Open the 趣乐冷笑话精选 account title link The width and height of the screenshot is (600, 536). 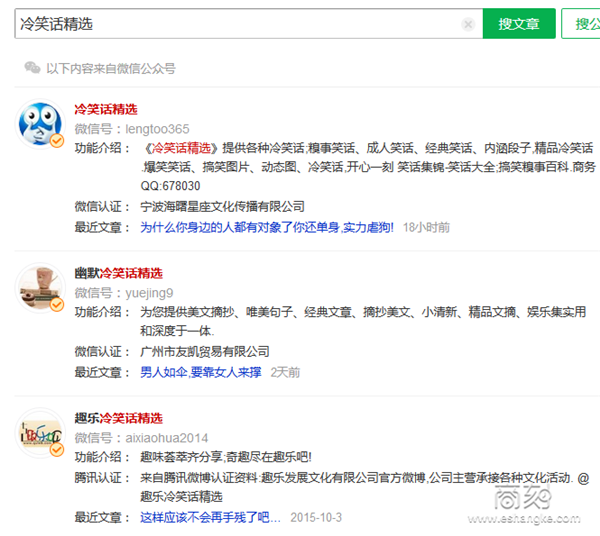pyautogui.click(x=118, y=418)
